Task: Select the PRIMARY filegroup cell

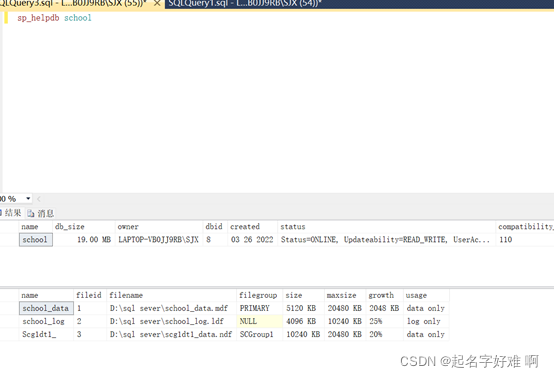Action: click(260, 308)
